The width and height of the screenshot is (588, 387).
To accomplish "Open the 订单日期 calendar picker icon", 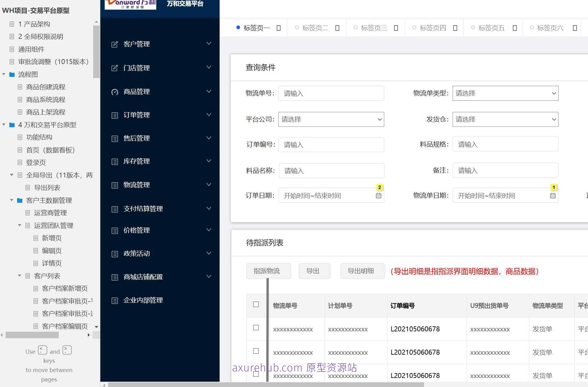I will point(378,196).
